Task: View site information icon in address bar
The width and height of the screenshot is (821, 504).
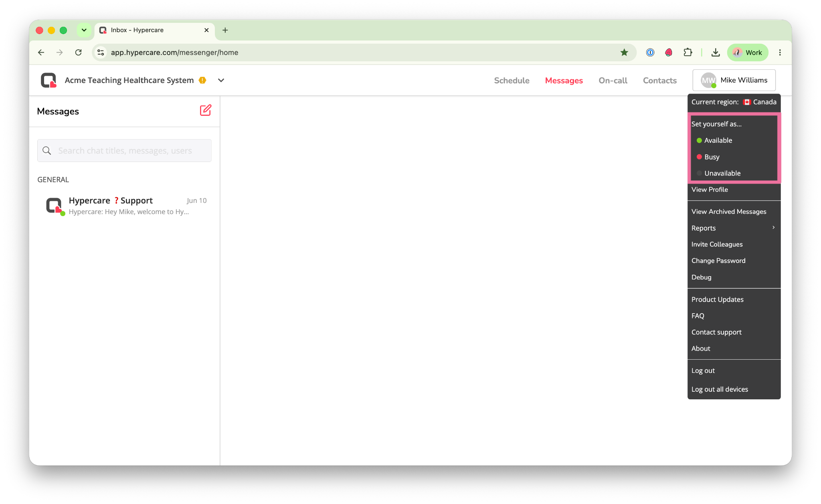Action: 101,53
